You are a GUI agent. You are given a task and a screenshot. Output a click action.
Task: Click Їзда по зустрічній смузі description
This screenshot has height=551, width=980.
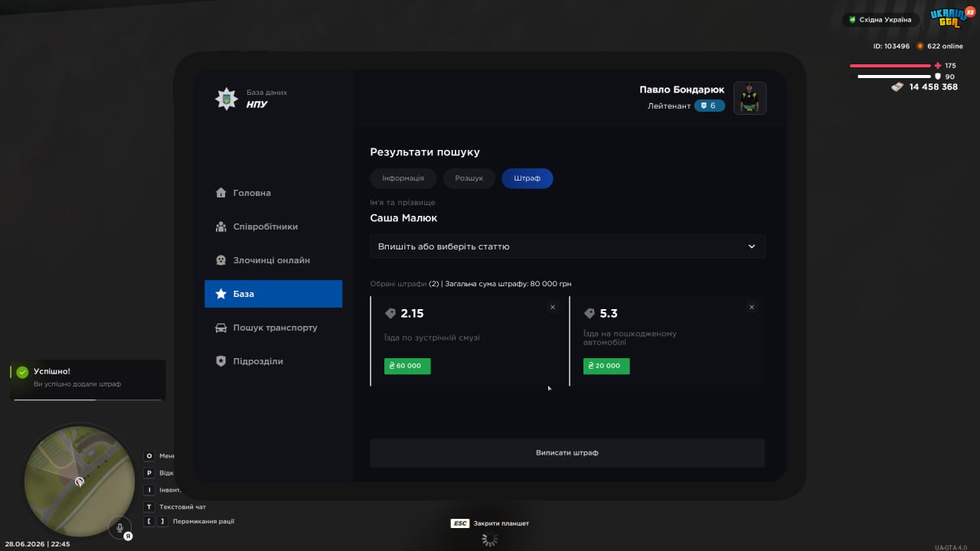click(432, 337)
